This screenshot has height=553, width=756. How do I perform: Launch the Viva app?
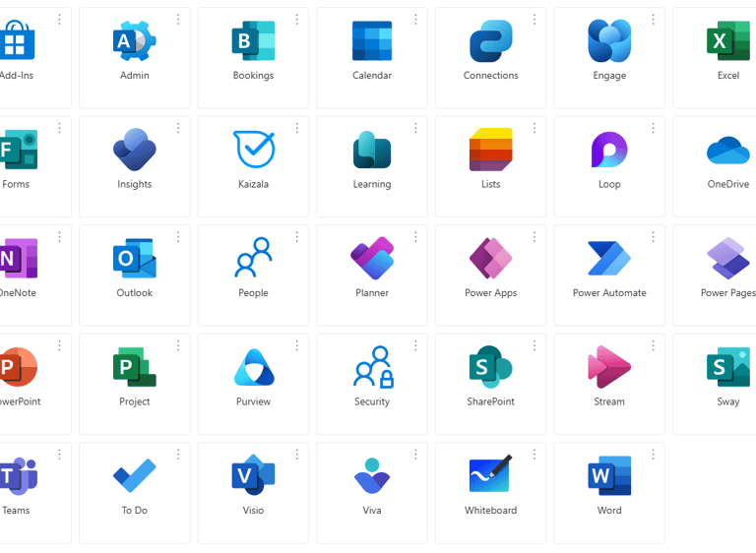point(372,476)
